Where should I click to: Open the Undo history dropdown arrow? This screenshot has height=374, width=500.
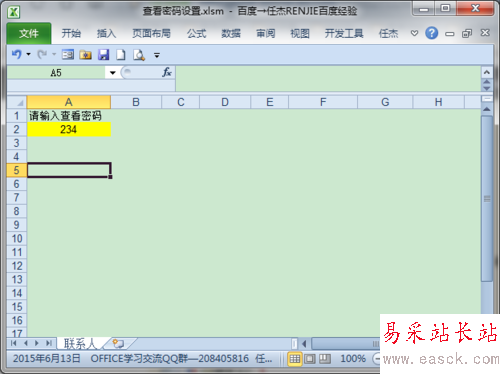29,54
